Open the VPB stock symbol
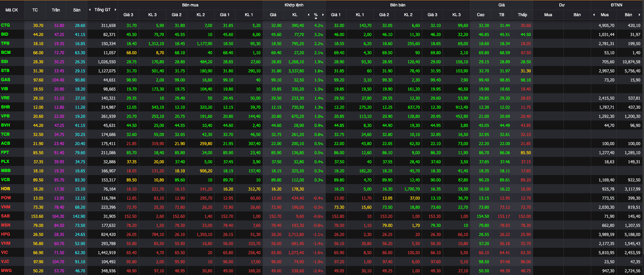The height and width of the screenshot is (275, 644). tap(5, 116)
